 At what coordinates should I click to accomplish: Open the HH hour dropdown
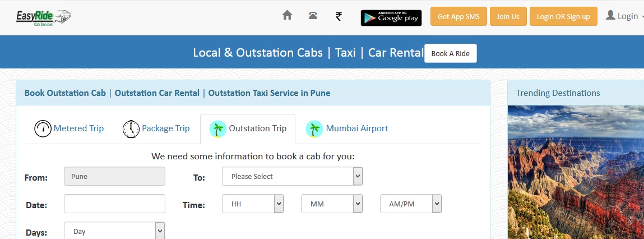pyautogui.click(x=253, y=204)
